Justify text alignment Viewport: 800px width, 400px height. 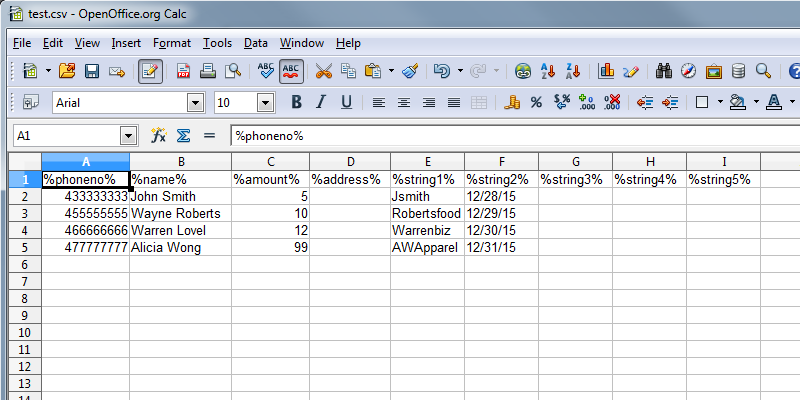pos(454,103)
